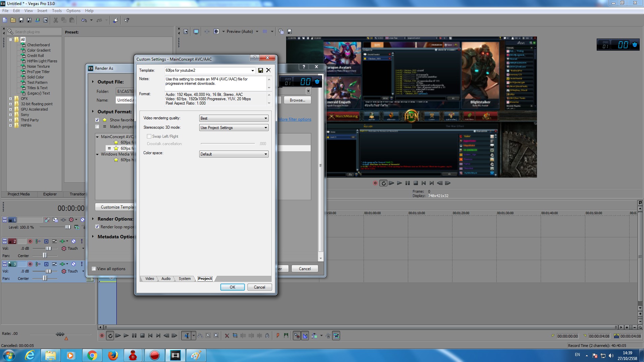Toggle the Swap Left/Right checkbox
Image resolution: width=644 pixels, height=362 pixels.
coord(149,136)
